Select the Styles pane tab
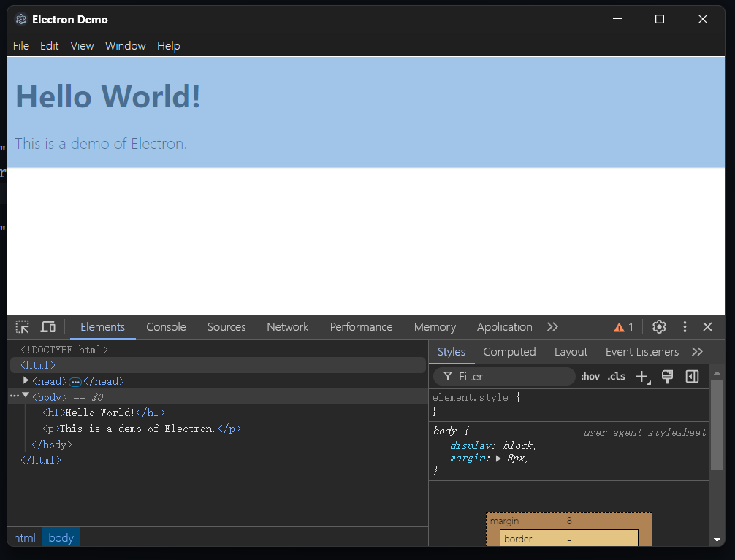The width and height of the screenshot is (735, 560). tap(452, 351)
